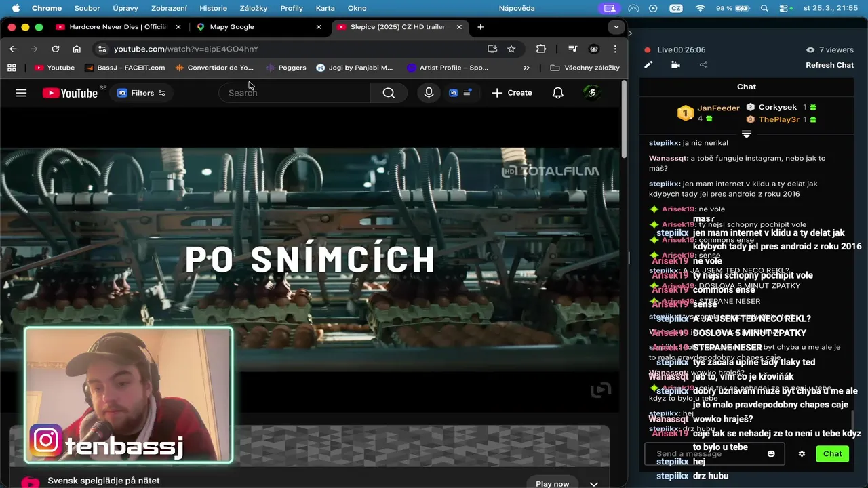
Task: Open the Chrome profile avatar
Action: [x=594, y=49]
